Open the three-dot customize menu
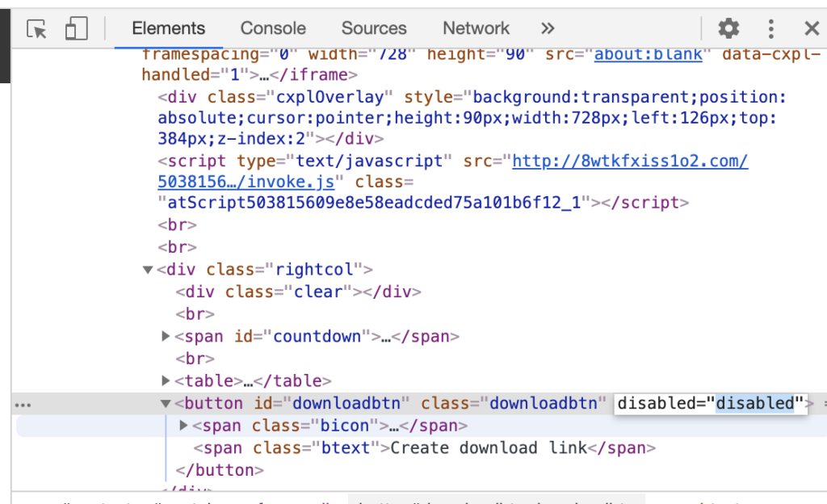This screenshot has width=827, height=504. point(770,28)
